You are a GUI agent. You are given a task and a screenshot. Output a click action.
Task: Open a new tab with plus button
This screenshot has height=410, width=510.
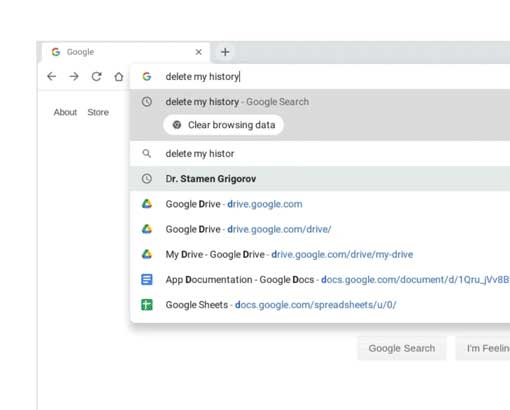tap(225, 52)
